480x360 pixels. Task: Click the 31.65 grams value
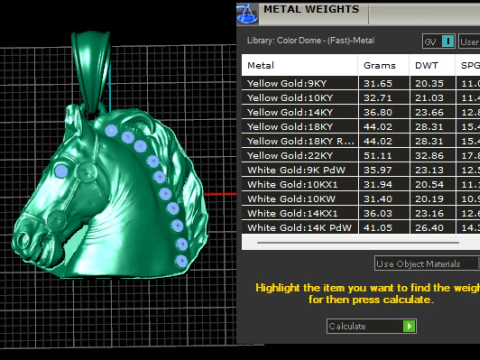point(378,83)
